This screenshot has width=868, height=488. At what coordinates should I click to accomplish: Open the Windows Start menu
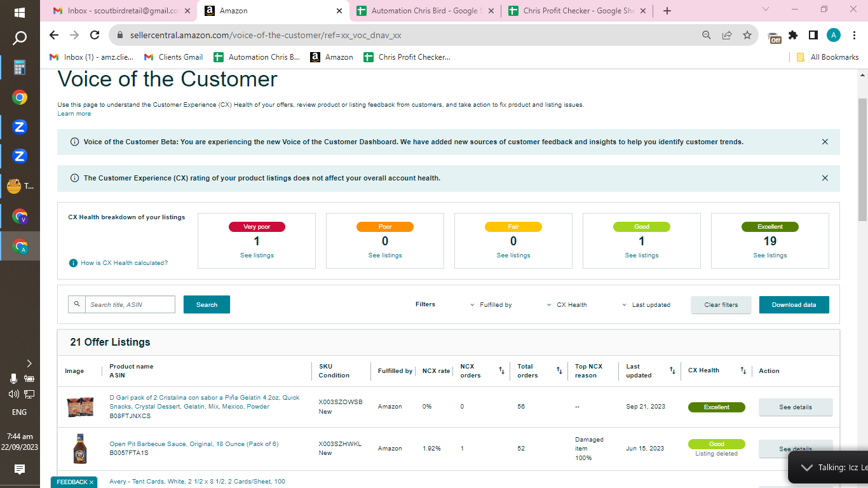click(20, 12)
